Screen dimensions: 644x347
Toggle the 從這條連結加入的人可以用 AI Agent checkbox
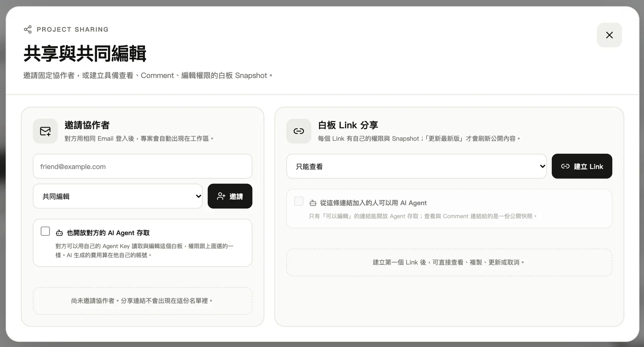click(x=299, y=201)
